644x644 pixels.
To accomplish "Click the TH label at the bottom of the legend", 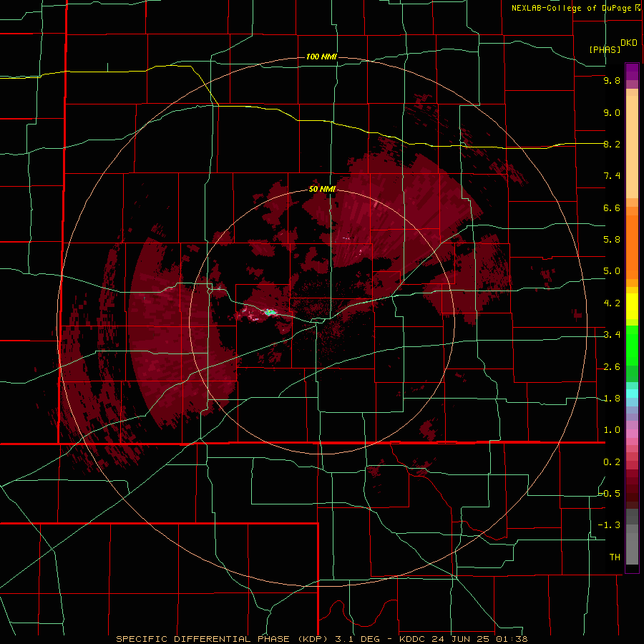I will (x=615, y=557).
